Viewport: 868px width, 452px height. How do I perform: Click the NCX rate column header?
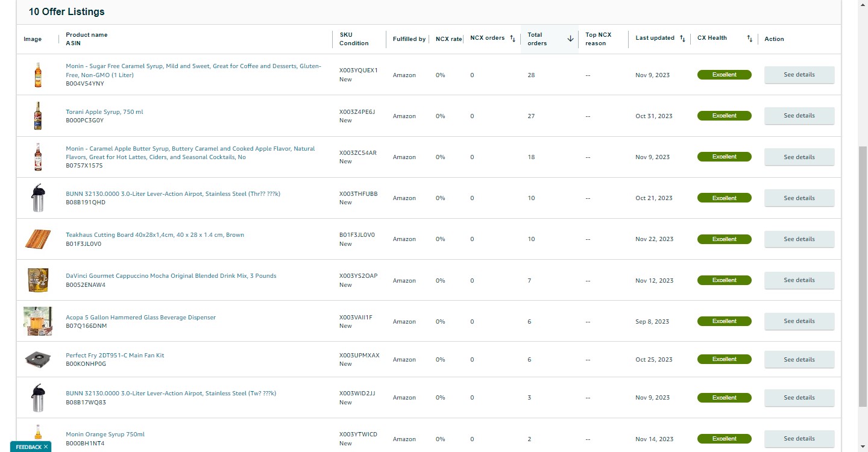(x=449, y=39)
